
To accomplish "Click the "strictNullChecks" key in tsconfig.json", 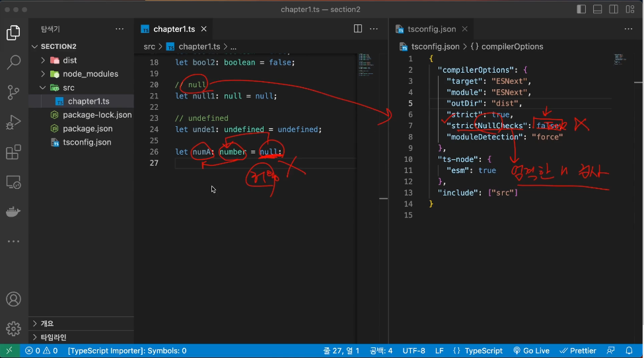I will (487, 125).
